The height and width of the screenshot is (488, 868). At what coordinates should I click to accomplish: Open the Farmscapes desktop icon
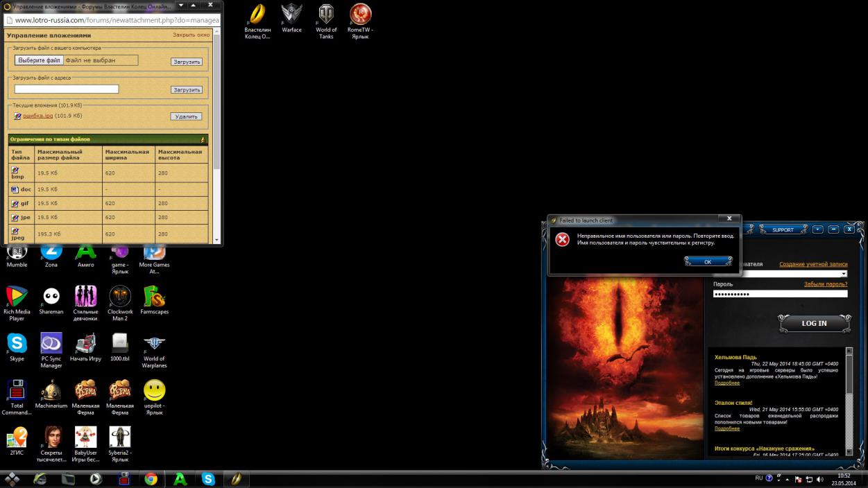(154, 300)
